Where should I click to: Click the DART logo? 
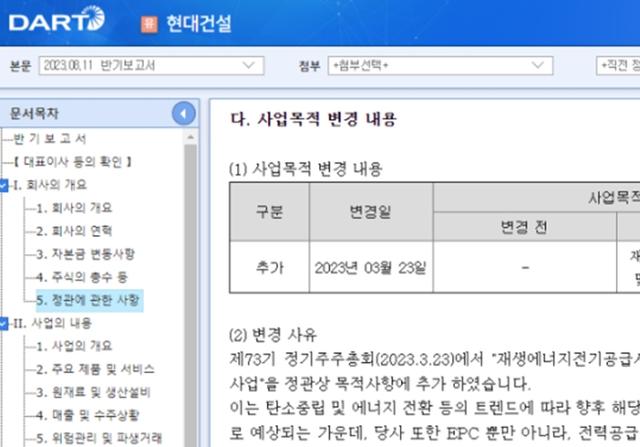pyautogui.click(x=57, y=19)
